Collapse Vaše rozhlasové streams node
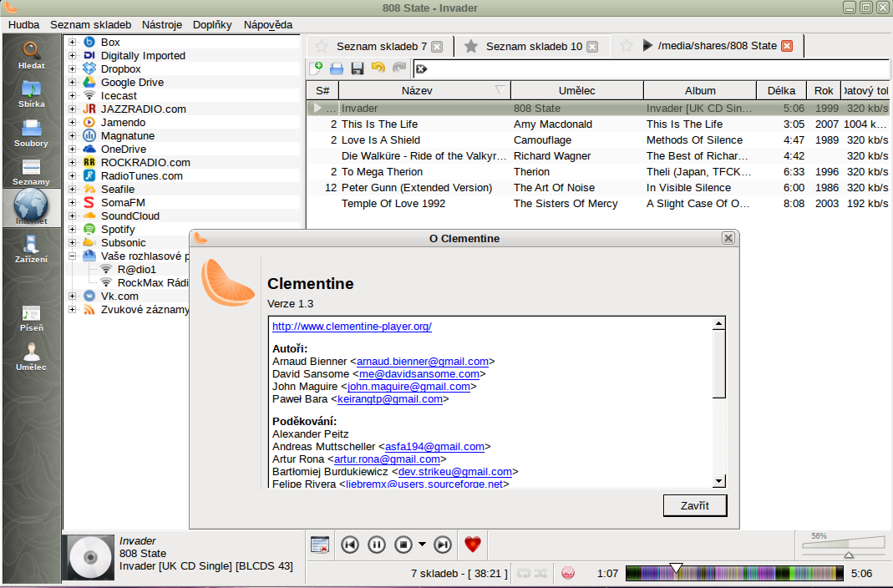Image resolution: width=893 pixels, height=588 pixels. [x=73, y=256]
